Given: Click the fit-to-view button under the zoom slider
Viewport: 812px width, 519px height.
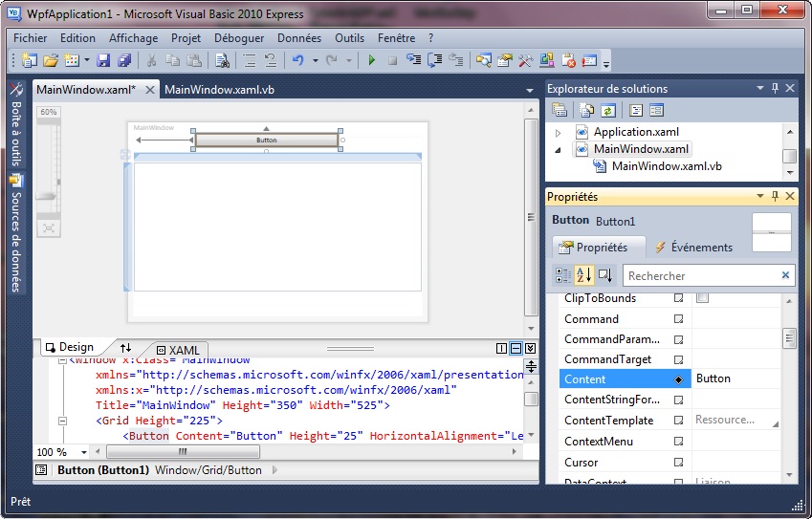Looking at the screenshot, I should 48,227.
